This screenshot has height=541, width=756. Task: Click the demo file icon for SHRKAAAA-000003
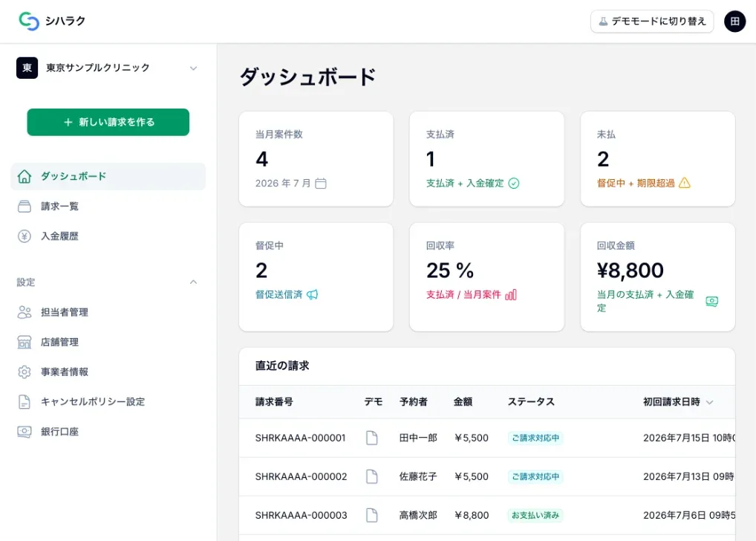(372, 515)
